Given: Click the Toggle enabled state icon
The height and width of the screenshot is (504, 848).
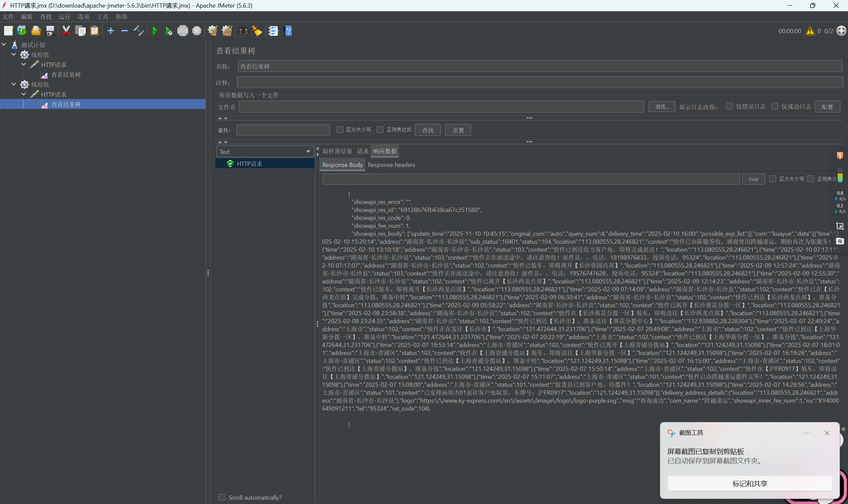Looking at the screenshot, I should point(138,31).
